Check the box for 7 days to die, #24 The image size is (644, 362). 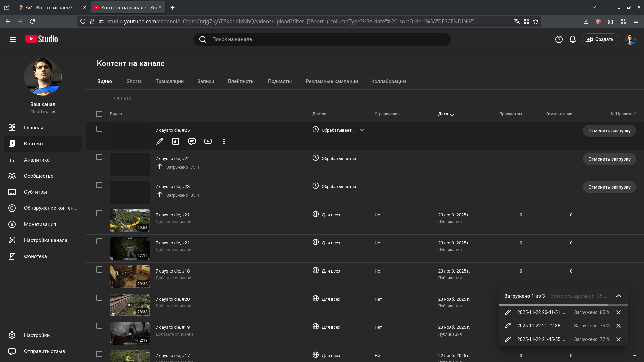99,157
